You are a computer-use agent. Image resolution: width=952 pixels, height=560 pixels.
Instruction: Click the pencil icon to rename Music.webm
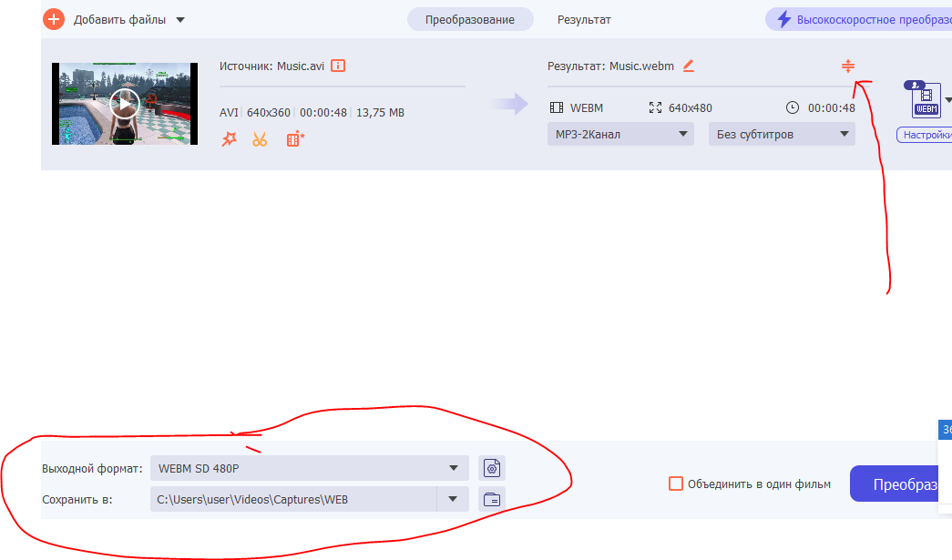tap(689, 66)
